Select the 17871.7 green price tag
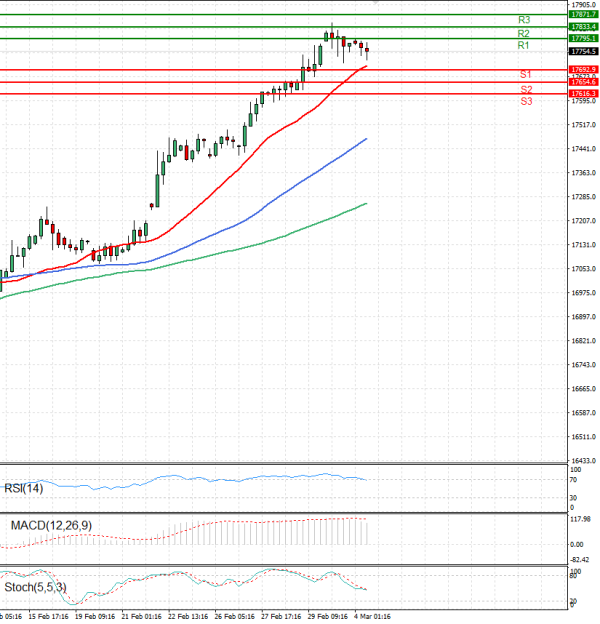Viewport: 600px width, 624px height. point(584,14)
